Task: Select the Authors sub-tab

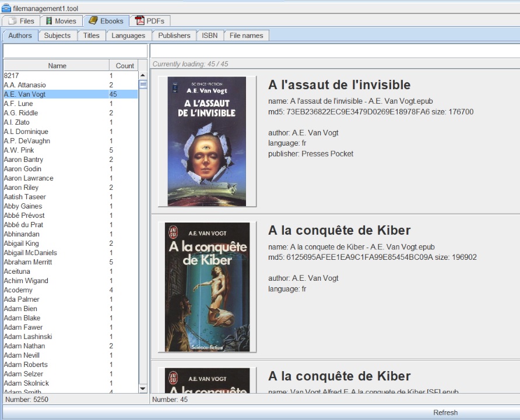Action: point(20,36)
